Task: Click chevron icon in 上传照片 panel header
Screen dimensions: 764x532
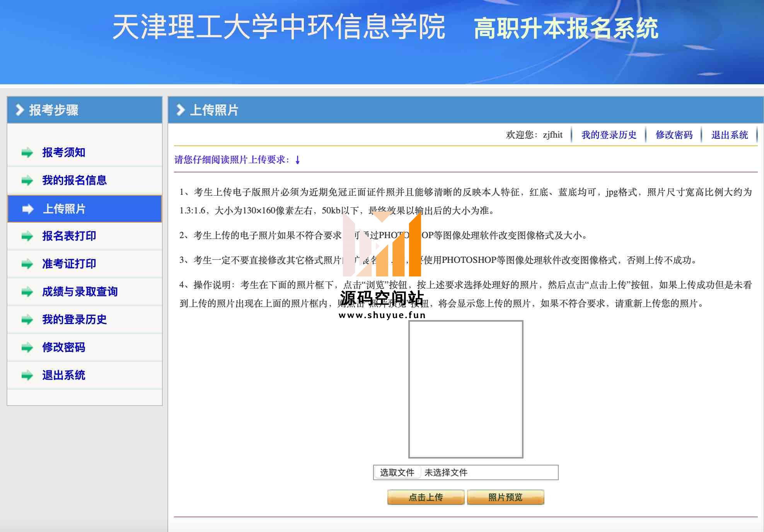Action: click(x=180, y=110)
